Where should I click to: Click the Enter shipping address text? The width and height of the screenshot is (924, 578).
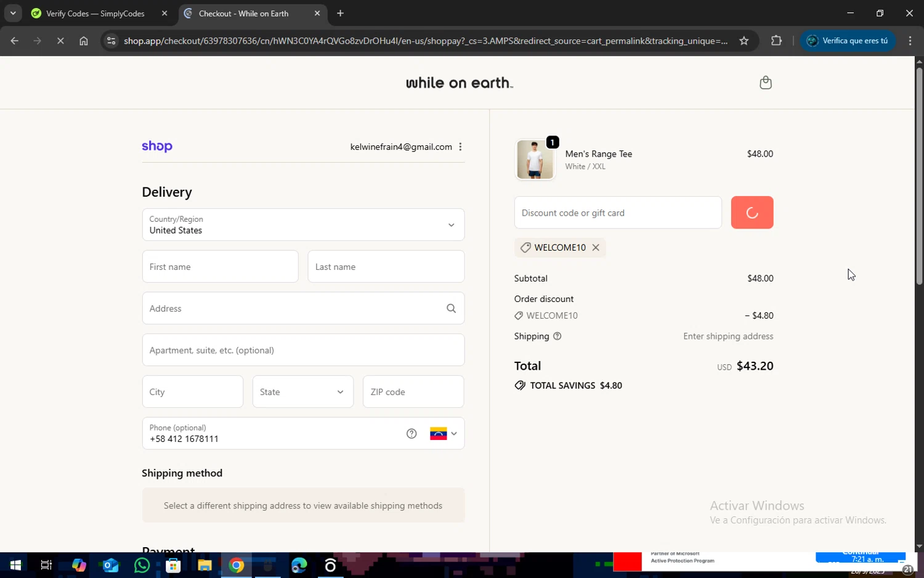point(728,336)
